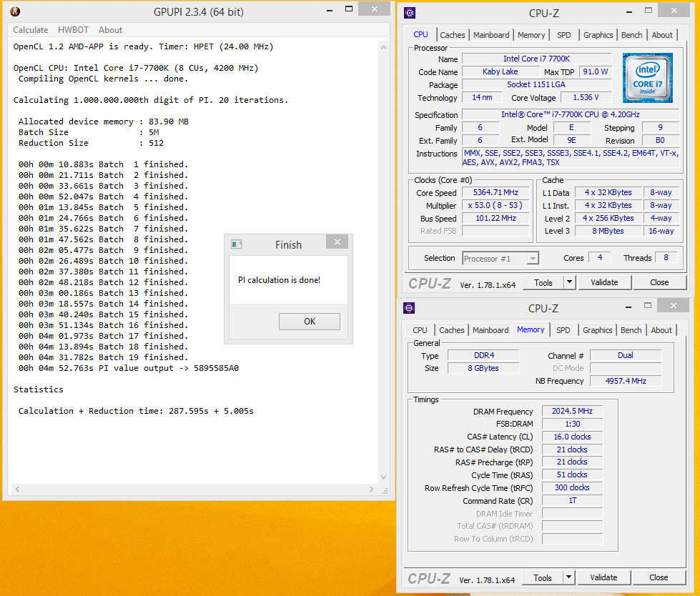This screenshot has width=700, height=596.
Task: Switch to Caches tab in top CPU-Z window
Action: click(x=452, y=35)
